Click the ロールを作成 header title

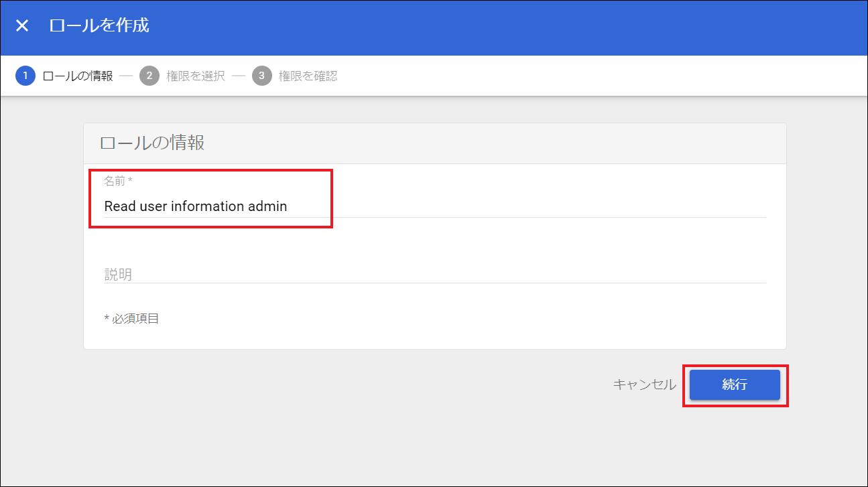(99, 26)
